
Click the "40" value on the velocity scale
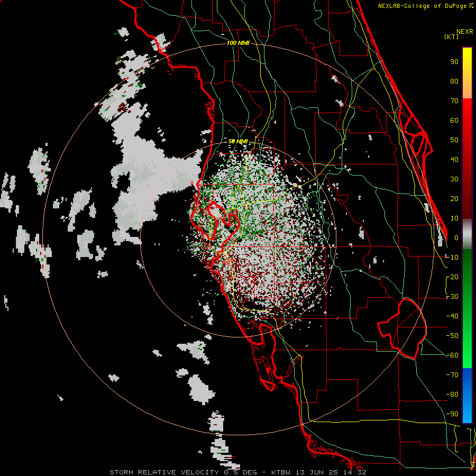(454, 160)
